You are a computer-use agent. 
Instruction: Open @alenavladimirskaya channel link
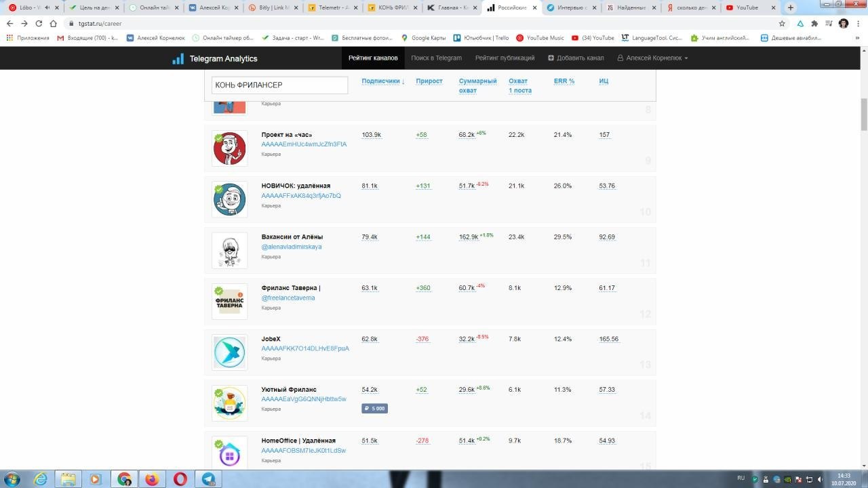coord(292,247)
